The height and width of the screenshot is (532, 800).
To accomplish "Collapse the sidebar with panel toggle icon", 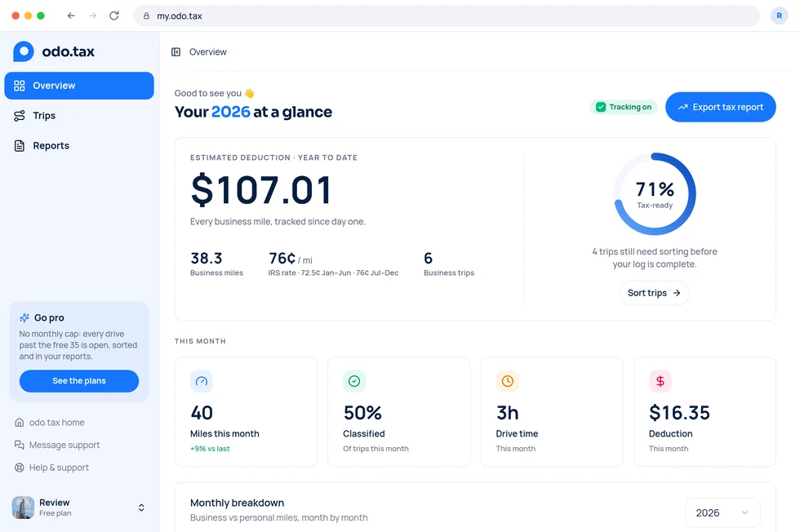I will 176,52.
